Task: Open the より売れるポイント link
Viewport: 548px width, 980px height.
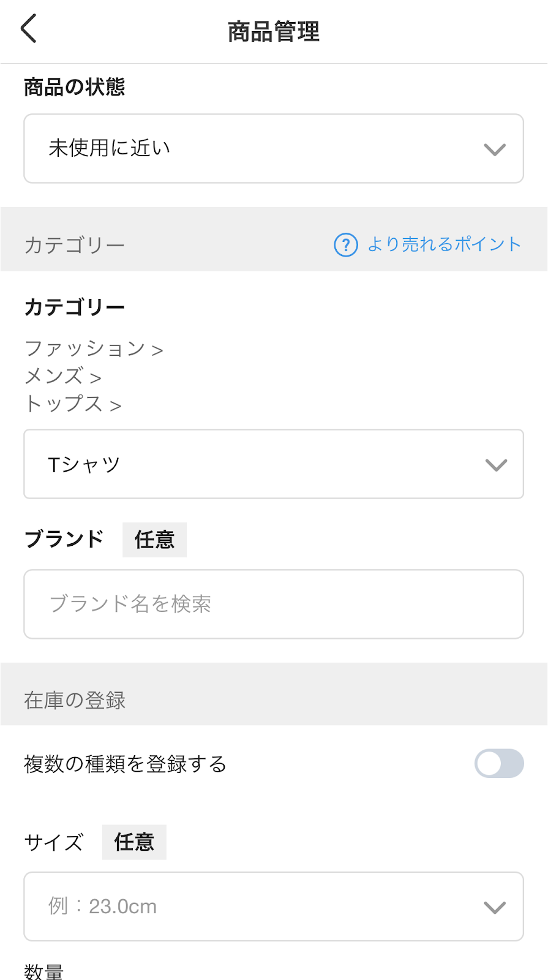Action: pyautogui.click(x=444, y=244)
